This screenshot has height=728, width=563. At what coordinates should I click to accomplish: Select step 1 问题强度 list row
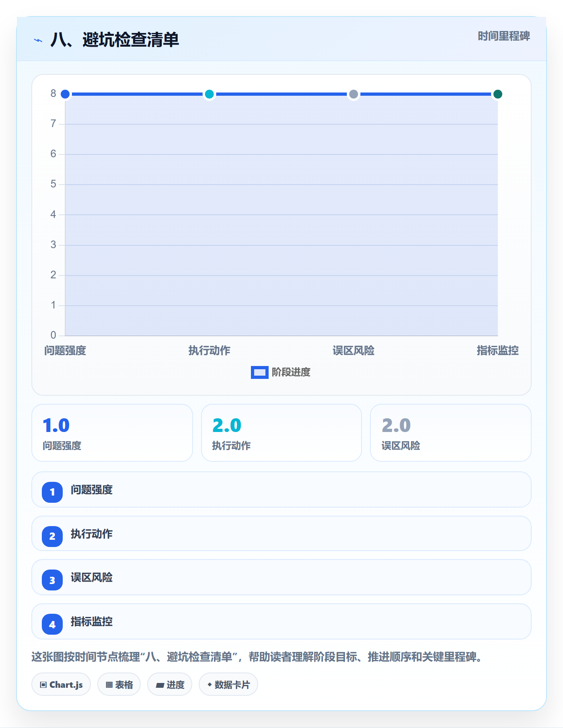pyautogui.click(x=281, y=489)
